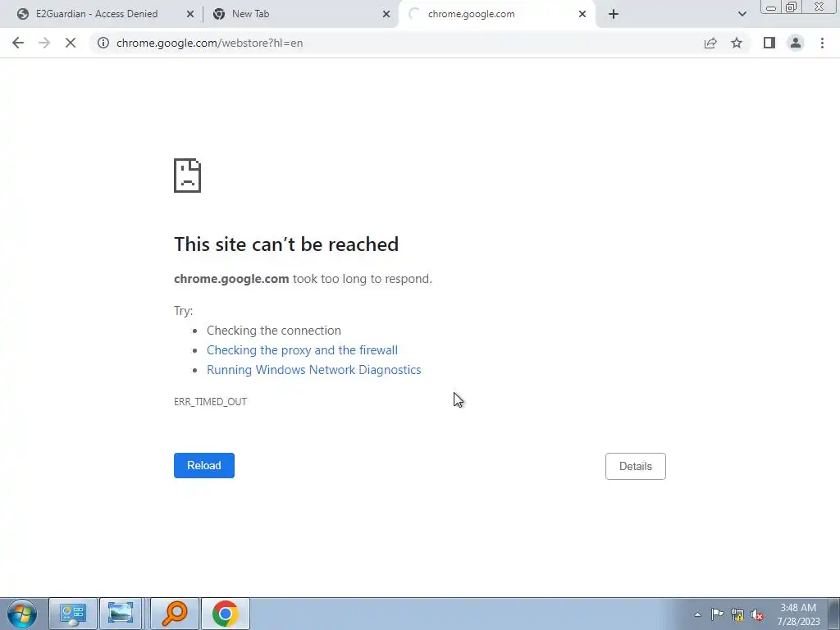Click the blue Reload button
Viewport: 840px width, 630px height.
coord(204,466)
